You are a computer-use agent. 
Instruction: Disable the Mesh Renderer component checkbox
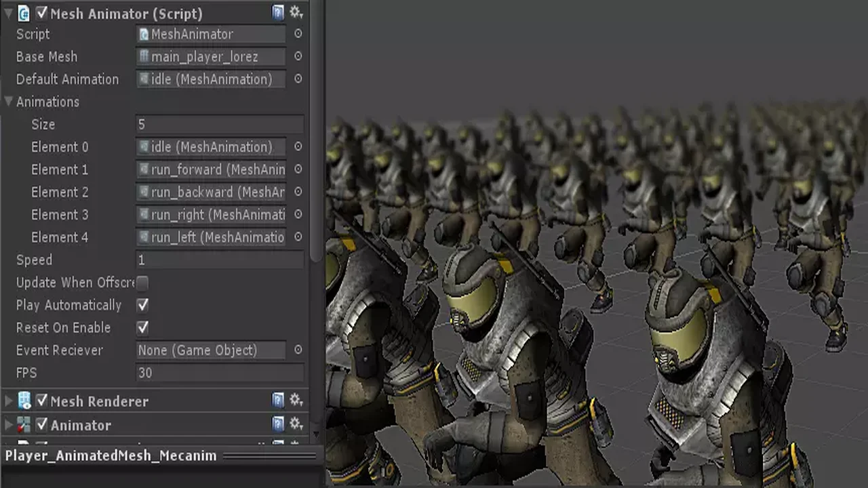click(x=42, y=401)
